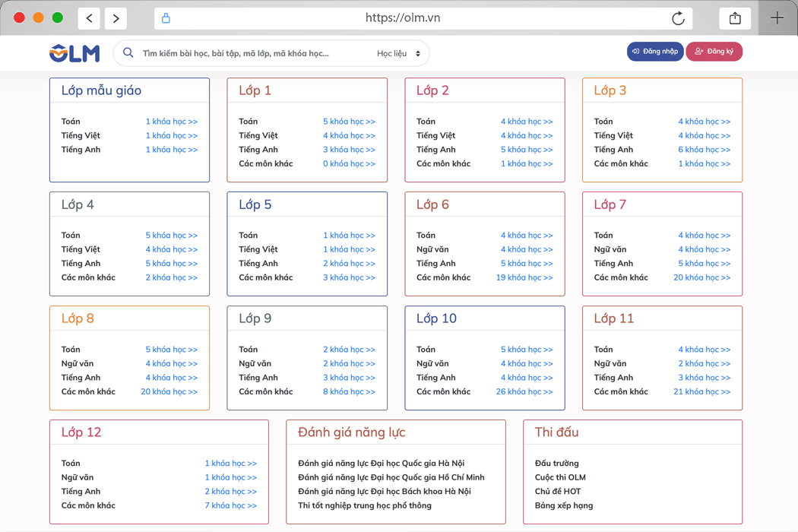
Task: Open the browser share icon
Action: (735, 18)
